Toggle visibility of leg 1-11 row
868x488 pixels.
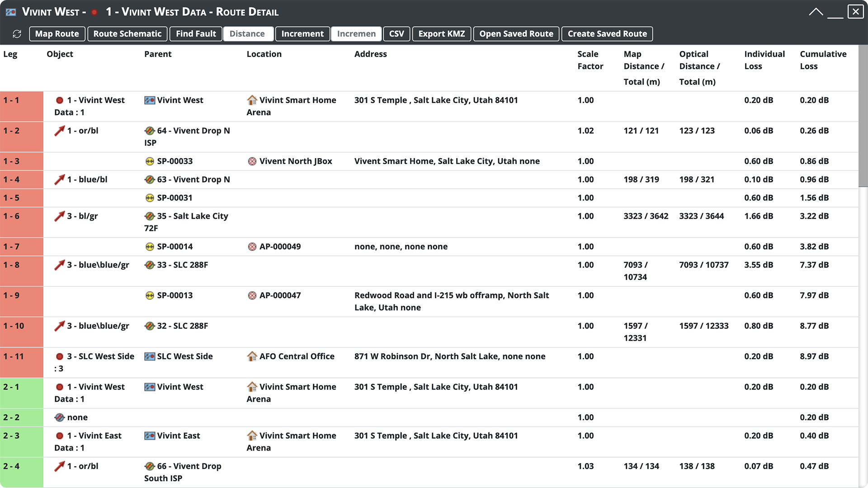(21, 361)
